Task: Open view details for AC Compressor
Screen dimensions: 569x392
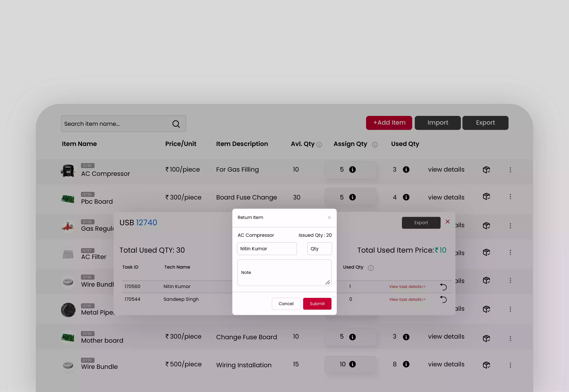Action: pos(446,169)
